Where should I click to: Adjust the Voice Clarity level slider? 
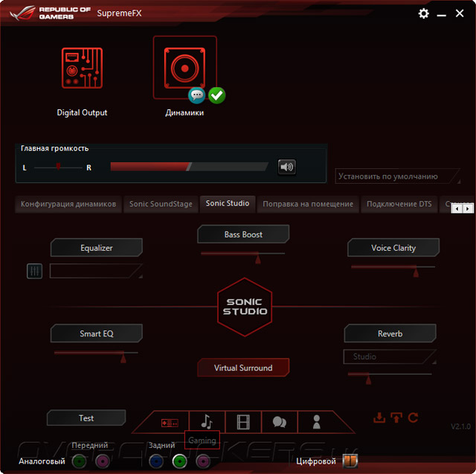[393, 269]
